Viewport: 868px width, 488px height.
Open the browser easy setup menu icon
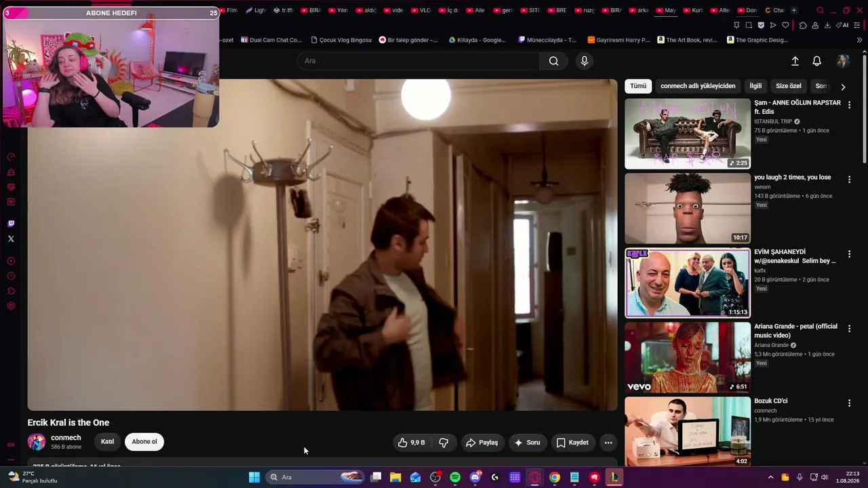pos(857,25)
